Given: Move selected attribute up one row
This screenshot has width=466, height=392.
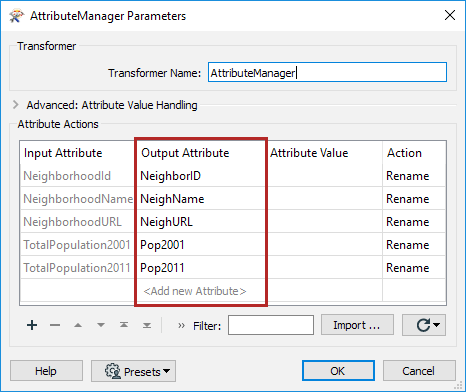Looking at the screenshot, I should (x=78, y=325).
